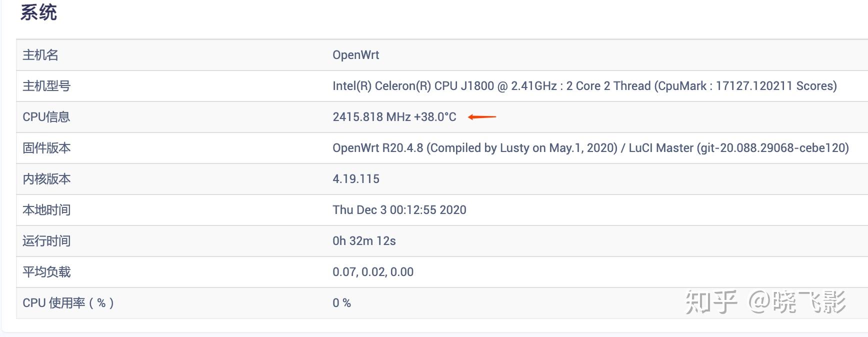
Task: Click the 主机名 row label
Action: pos(40,55)
